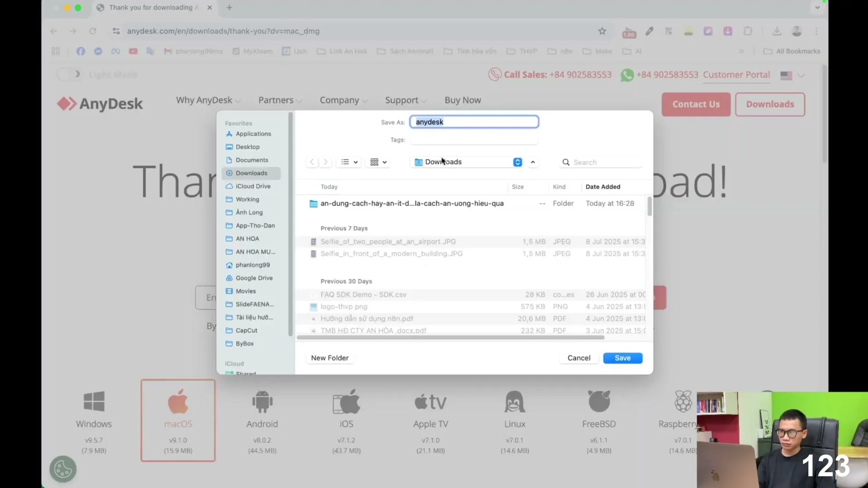This screenshot has width=868, height=488.
Task: Collapse the dialog with the chevron-up button
Action: pos(533,162)
